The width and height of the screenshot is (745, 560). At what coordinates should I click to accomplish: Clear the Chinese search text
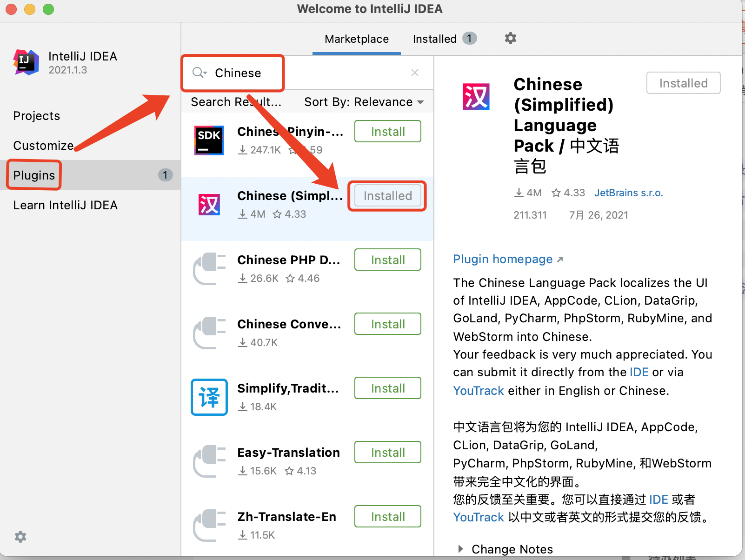415,73
